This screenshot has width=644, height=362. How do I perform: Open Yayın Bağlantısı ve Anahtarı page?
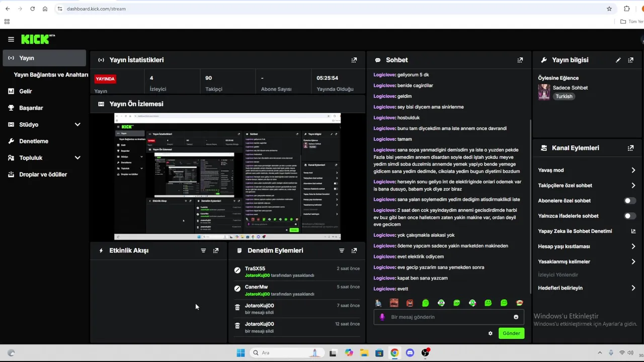click(51, 74)
